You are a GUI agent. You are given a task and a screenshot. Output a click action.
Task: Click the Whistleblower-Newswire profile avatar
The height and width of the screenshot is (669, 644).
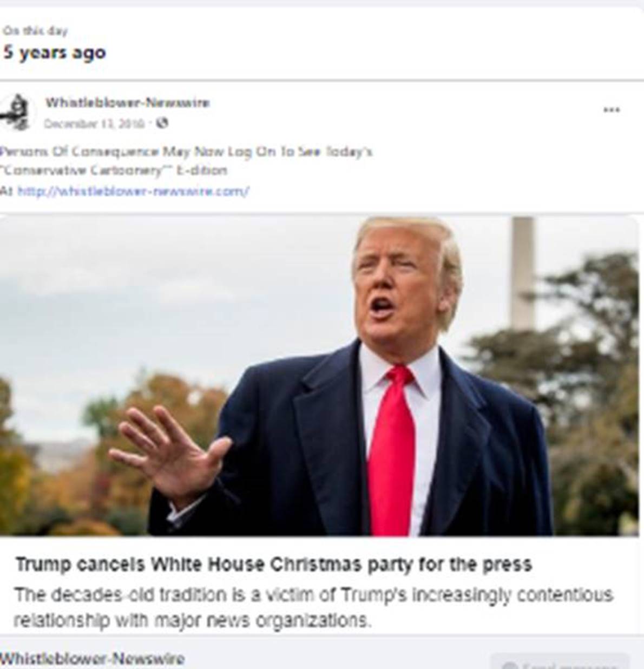click(x=17, y=113)
